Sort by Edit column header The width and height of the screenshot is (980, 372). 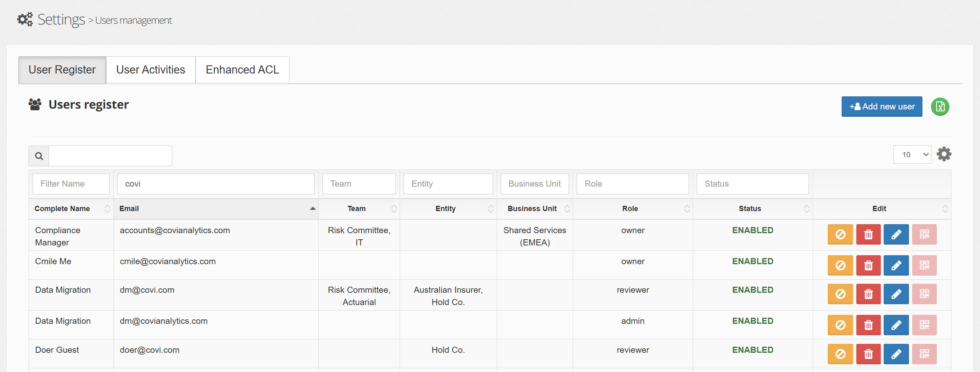[x=882, y=209]
